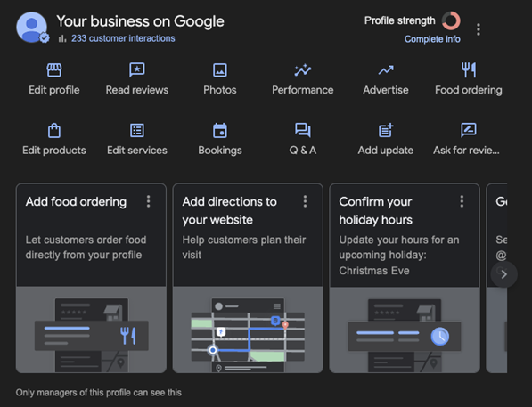Open Edit services list icon

click(137, 131)
